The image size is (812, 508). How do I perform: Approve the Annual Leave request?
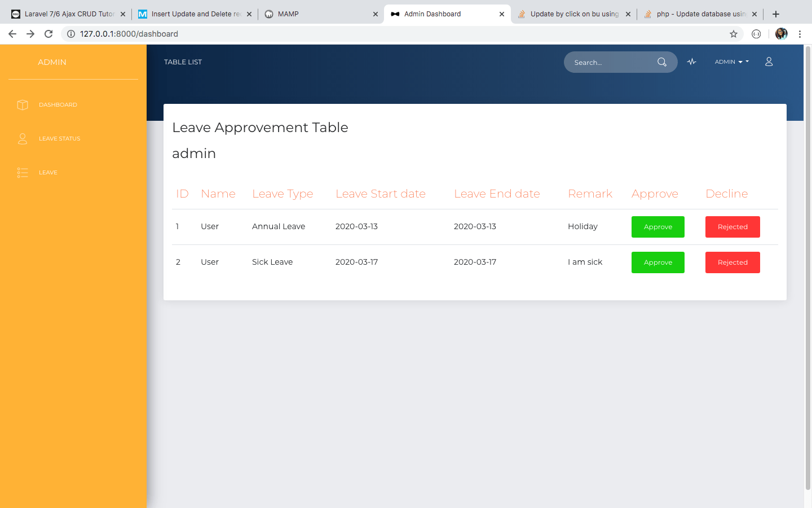658,227
